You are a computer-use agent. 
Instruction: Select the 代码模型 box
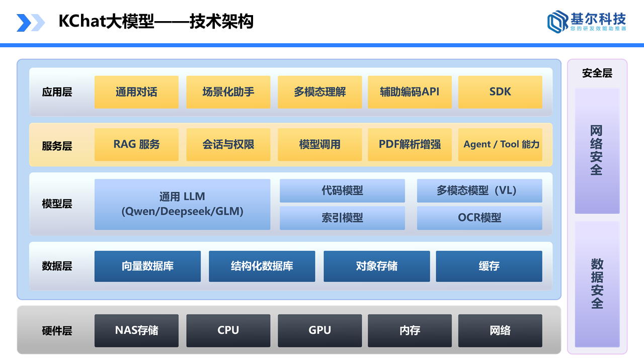(342, 191)
